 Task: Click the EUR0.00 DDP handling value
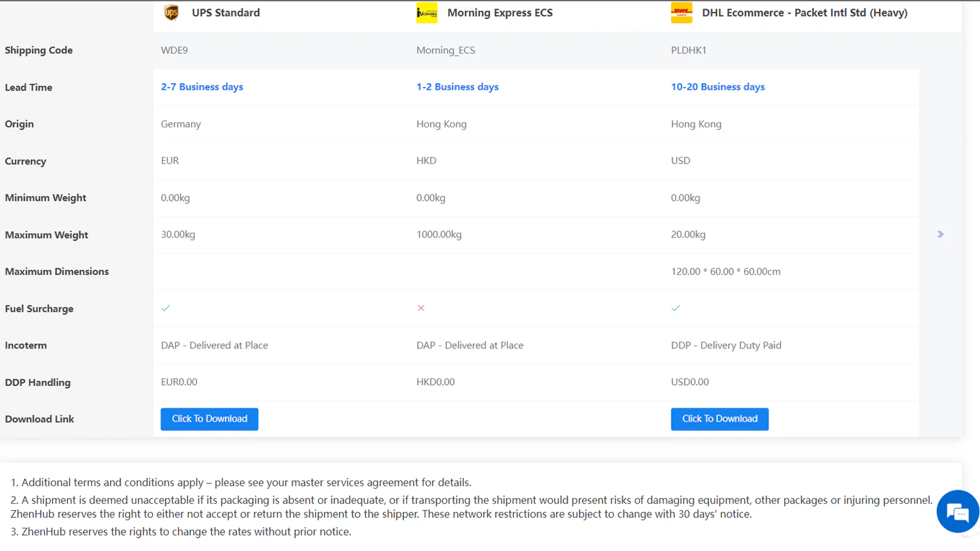click(179, 382)
